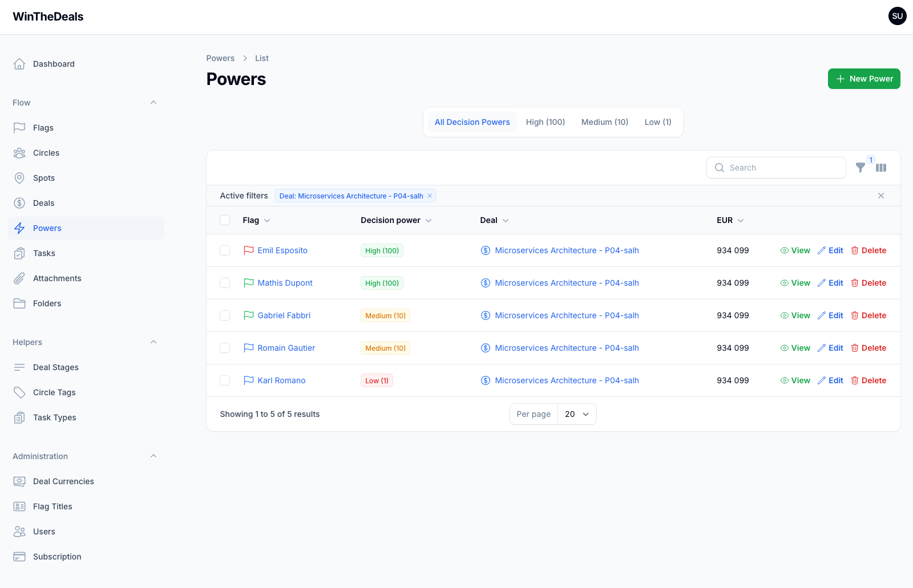Click the Attachments paperclip icon

pyautogui.click(x=19, y=278)
